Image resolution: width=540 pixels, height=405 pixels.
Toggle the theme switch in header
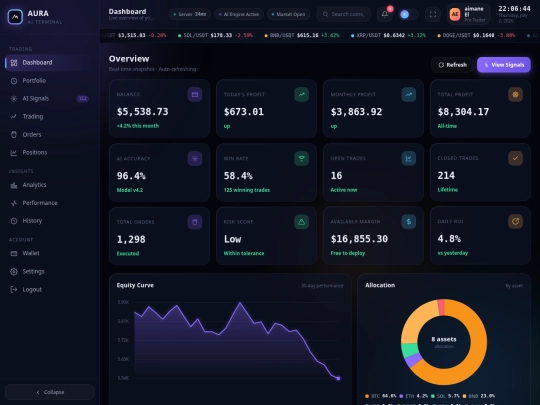click(409, 14)
